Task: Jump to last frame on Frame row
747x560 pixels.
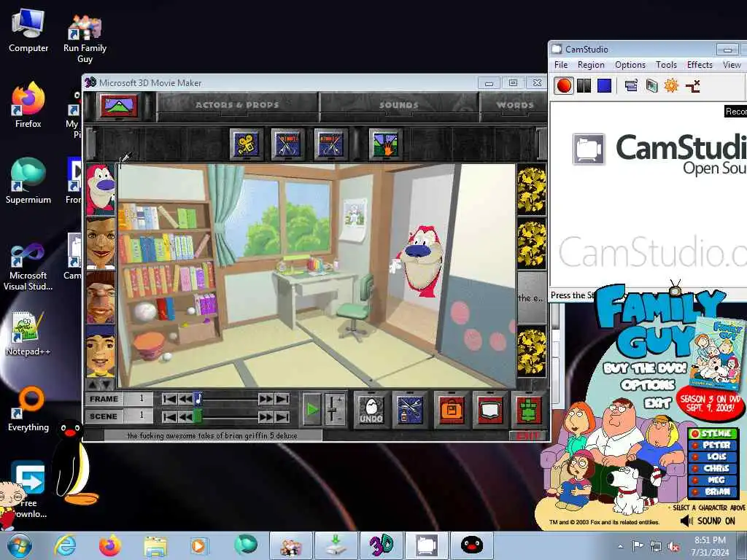Action: [x=282, y=399]
